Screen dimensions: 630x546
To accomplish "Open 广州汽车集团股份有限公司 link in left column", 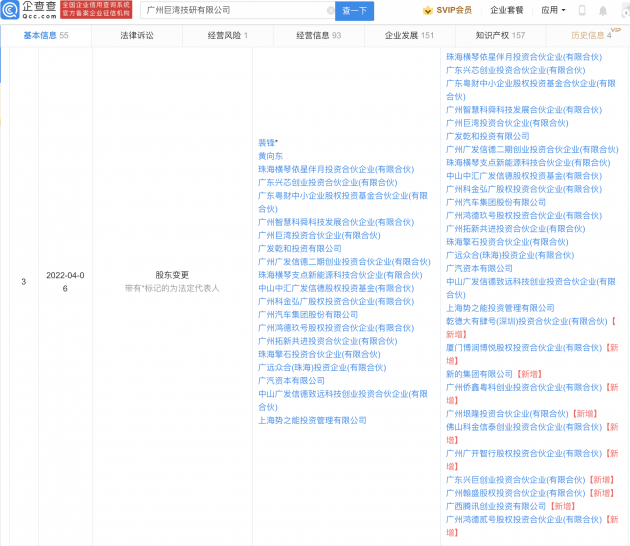I will [308, 314].
